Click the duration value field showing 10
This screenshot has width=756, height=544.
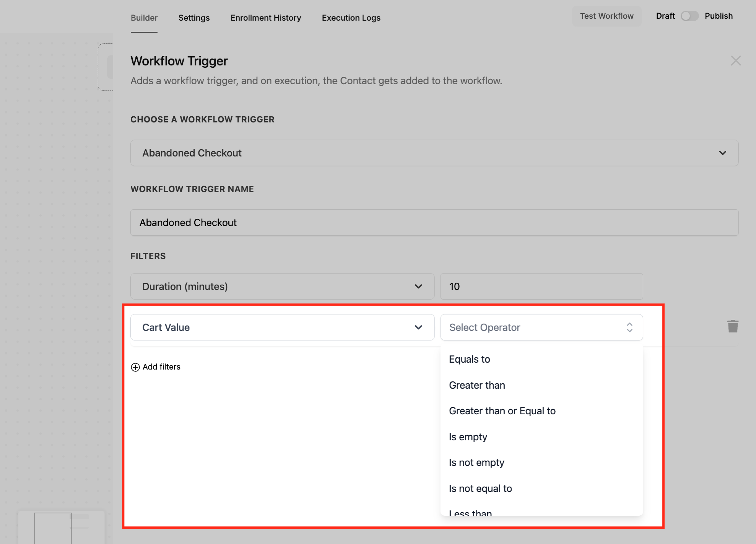(x=541, y=287)
